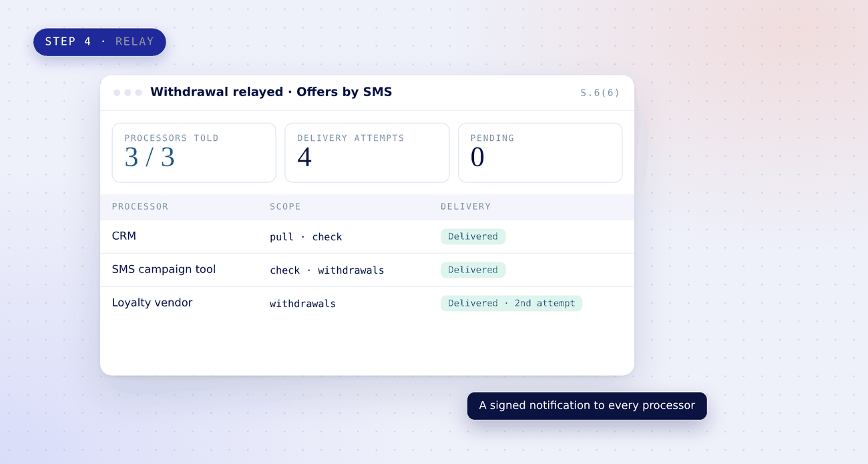Select the Loyalty vendor row name
Image resolution: width=868 pixels, height=464 pixels.
pos(152,303)
